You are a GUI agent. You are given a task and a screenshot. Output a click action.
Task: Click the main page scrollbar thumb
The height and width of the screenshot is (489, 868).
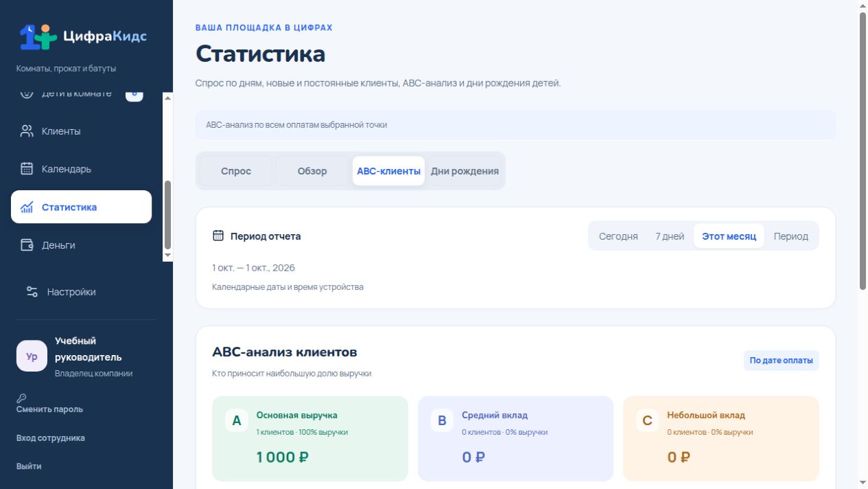click(863, 151)
